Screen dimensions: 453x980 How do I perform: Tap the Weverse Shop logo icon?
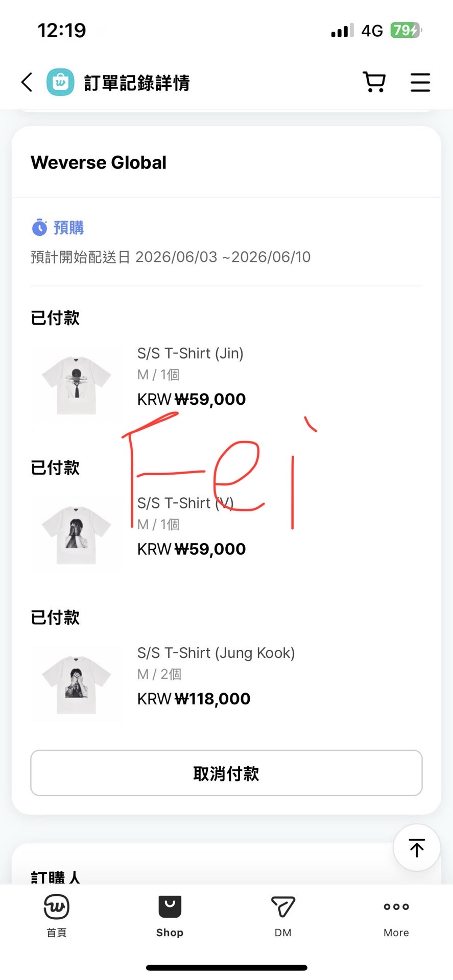tap(60, 82)
